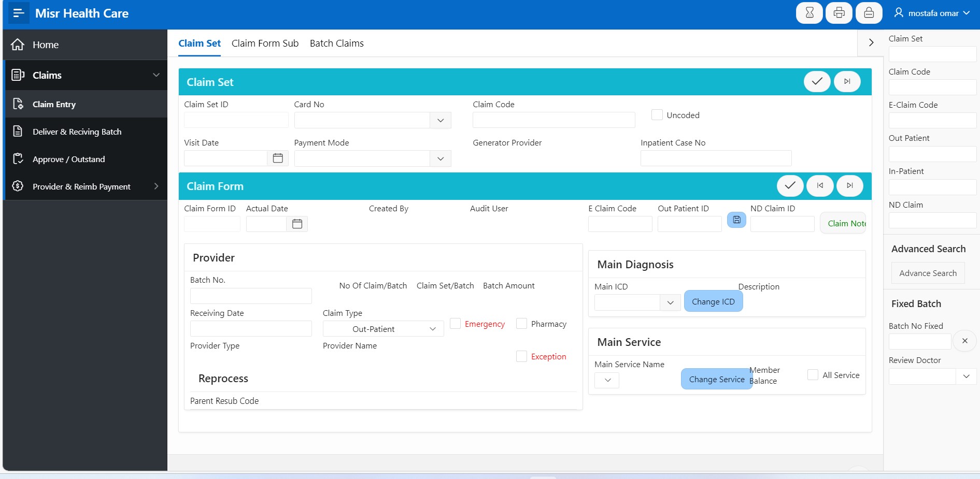Open the Card No dropdown
Viewport: 980px width, 479px height.
pos(441,120)
